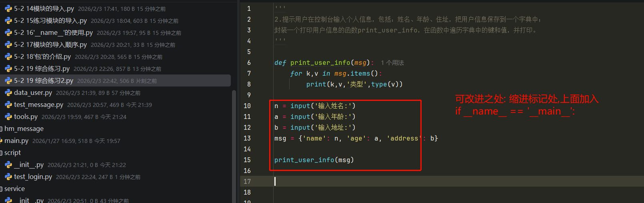Collapse the script folder
The width and height of the screenshot is (644, 203).
tap(12, 153)
